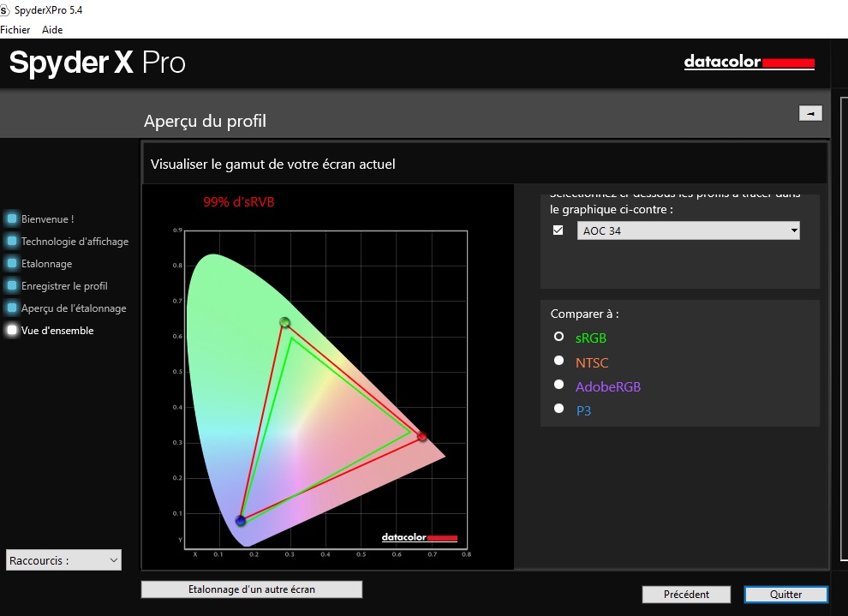Open the Fichier menu
The image size is (848, 616).
[15, 29]
